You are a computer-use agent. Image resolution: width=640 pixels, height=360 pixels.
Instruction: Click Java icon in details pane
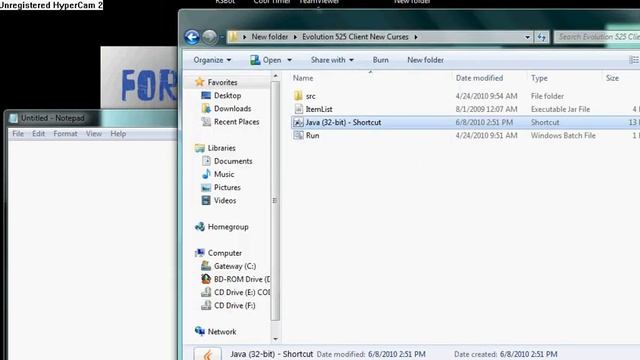pos(208,354)
